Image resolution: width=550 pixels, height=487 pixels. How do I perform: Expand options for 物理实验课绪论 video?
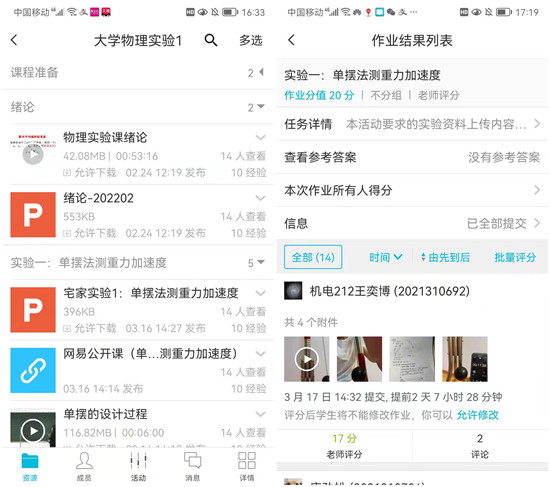coord(260,137)
